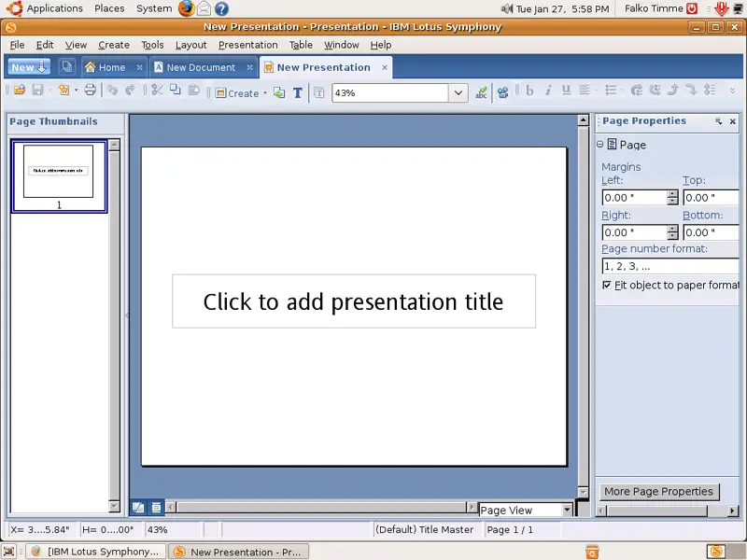Image resolution: width=747 pixels, height=560 pixels.
Task: Open the Page Properties panel menu arrow
Action: pyautogui.click(x=718, y=121)
